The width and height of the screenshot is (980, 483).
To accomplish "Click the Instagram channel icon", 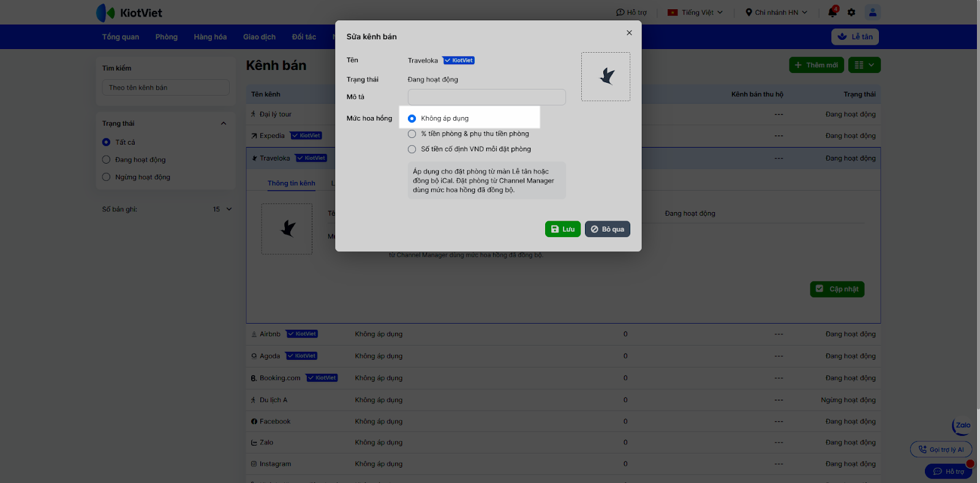I will click(x=254, y=464).
